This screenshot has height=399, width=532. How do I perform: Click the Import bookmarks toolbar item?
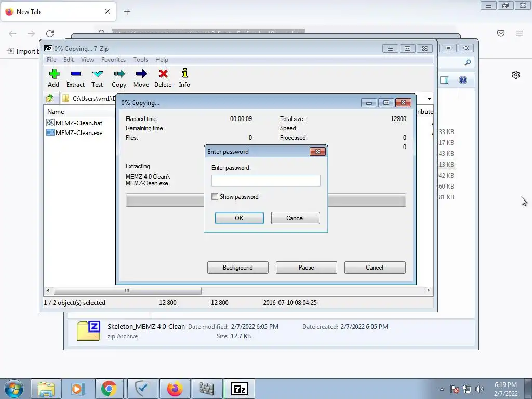(22, 51)
